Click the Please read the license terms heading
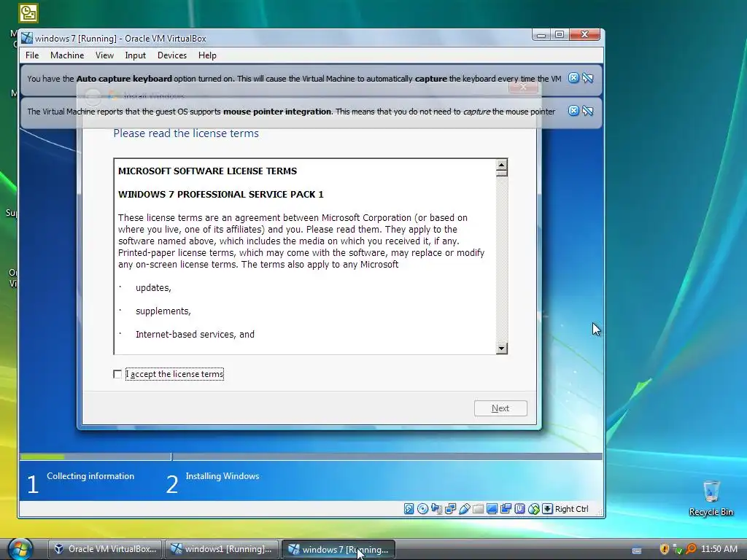 pos(186,133)
